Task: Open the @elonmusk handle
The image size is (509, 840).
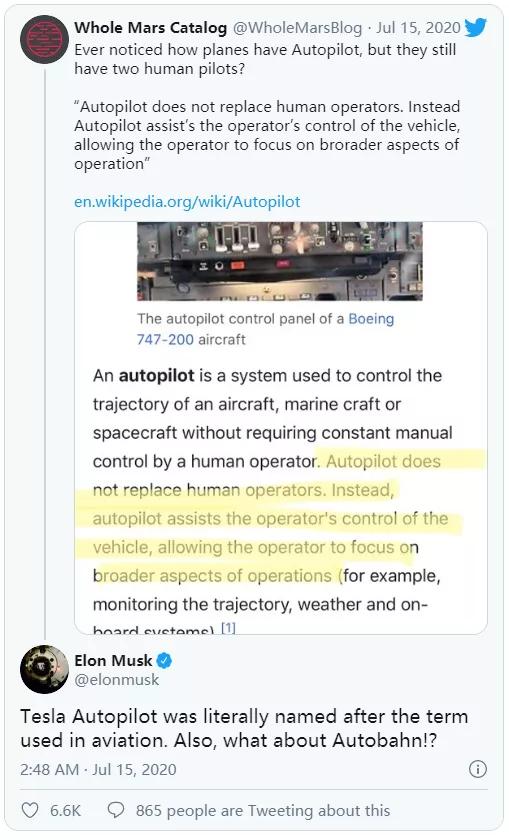Action: (x=117, y=680)
